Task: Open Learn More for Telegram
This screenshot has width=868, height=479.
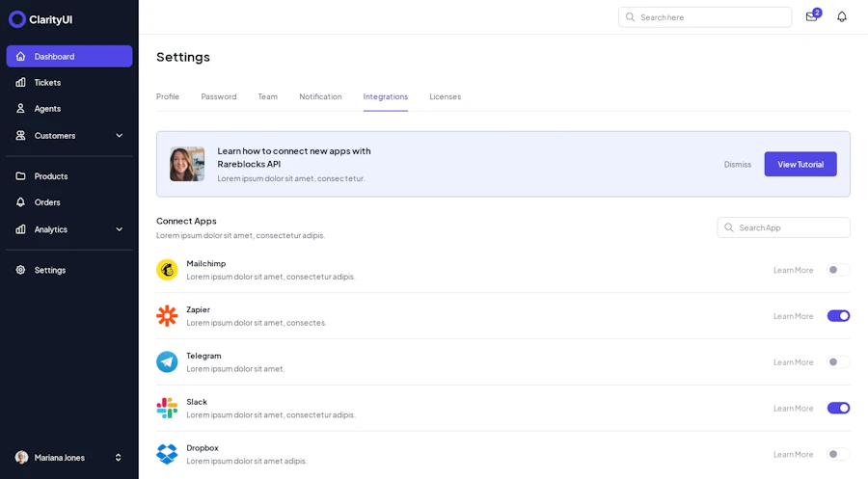Action: click(x=794, y=361)
